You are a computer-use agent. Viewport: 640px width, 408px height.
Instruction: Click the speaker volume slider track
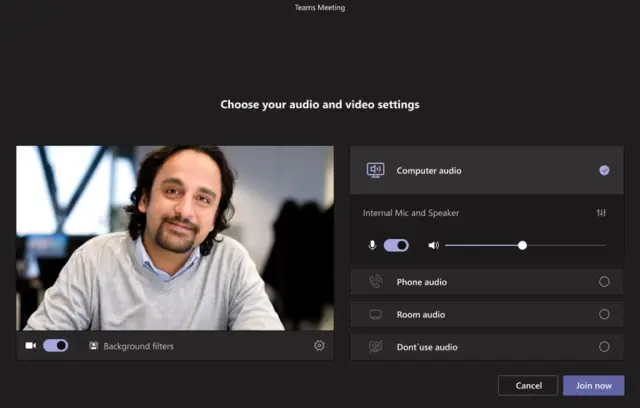tap(560, 245)
